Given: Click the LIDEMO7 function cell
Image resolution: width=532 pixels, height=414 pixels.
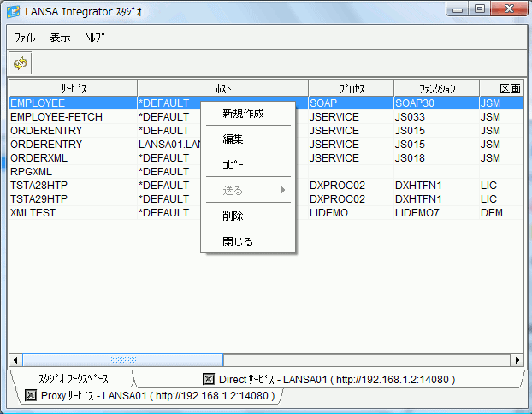Looking at the screenshot, I should click(437, 213).
